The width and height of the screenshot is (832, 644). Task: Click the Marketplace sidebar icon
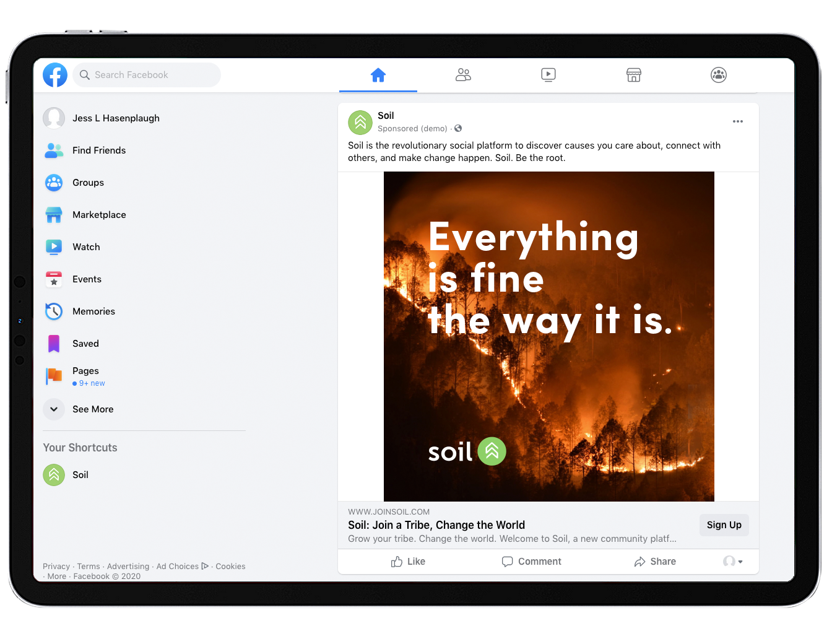[54, 215]
